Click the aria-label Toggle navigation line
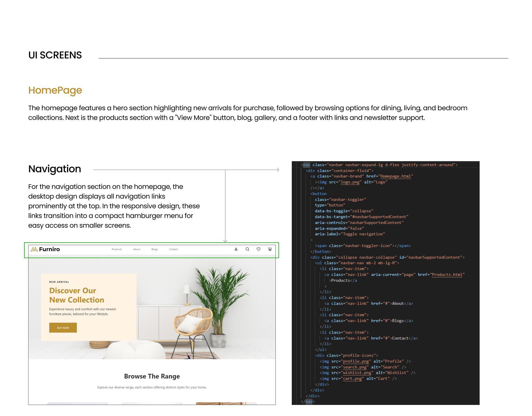Viewport: 532px width, 416px height. coord(350,234)
